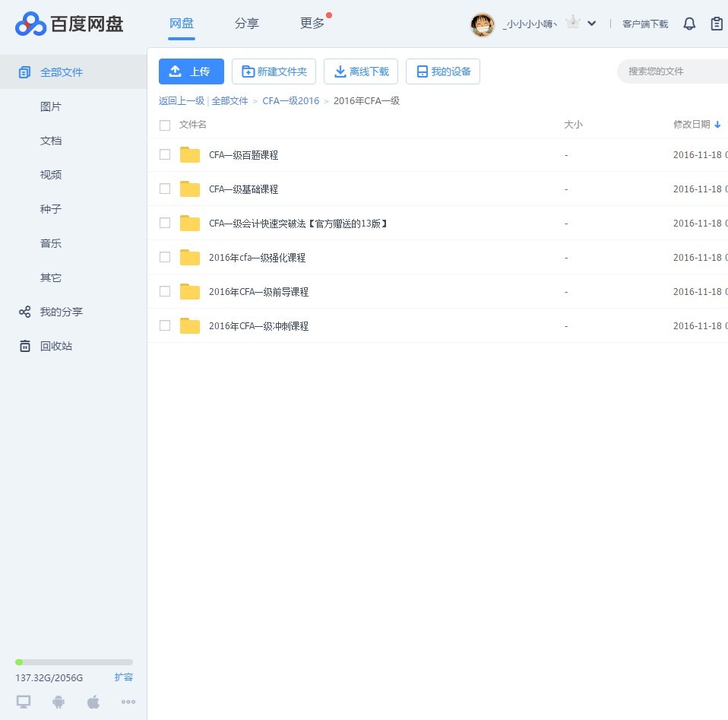Image resolution: width=728 pixels, height=720 pixels.
Task: Open folder name 2016年CFA一级前导课程
Action: coord(258,292)
